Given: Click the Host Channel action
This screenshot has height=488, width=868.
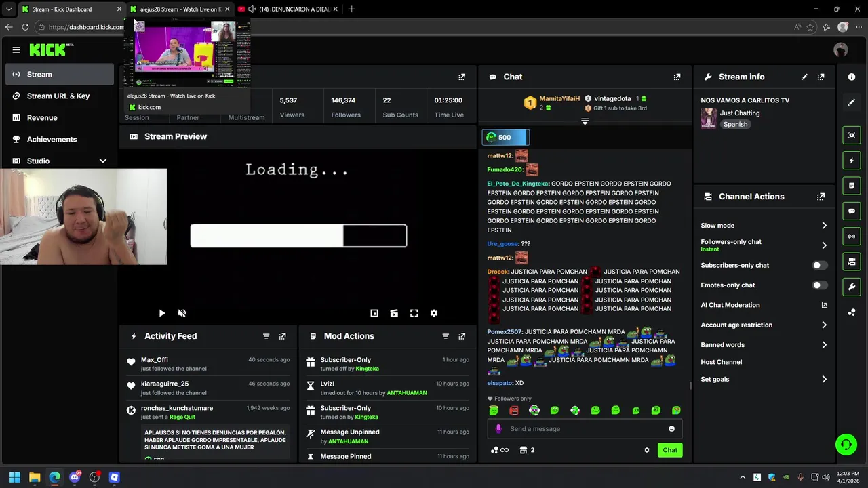Looking at the screenshot, I should pos(721,362).
